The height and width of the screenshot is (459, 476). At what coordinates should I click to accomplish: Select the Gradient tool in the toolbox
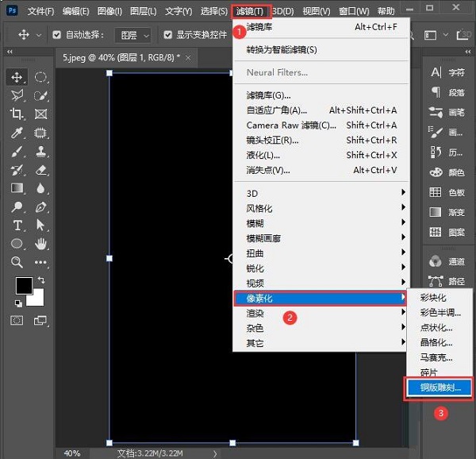17,188
